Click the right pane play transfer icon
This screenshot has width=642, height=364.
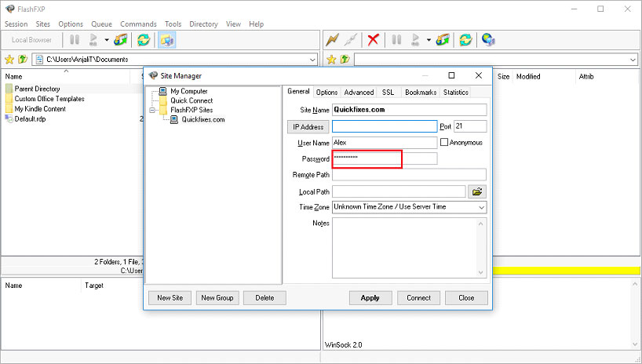point(415,40)
